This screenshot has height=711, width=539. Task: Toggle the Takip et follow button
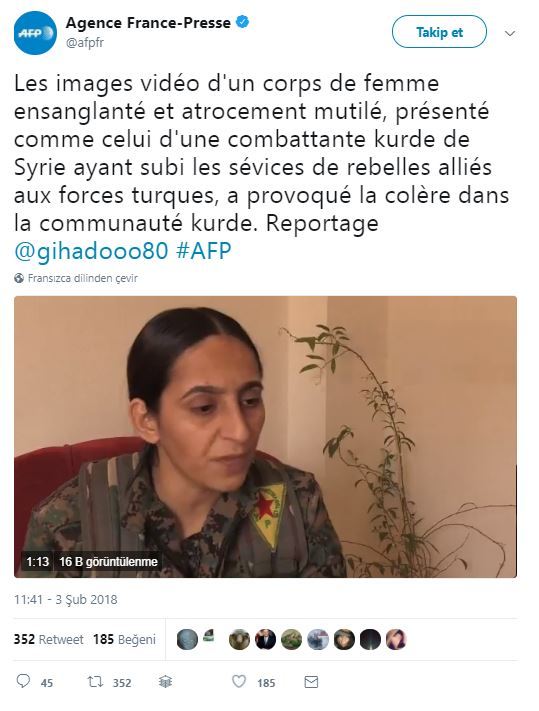(x=439, y=32)
